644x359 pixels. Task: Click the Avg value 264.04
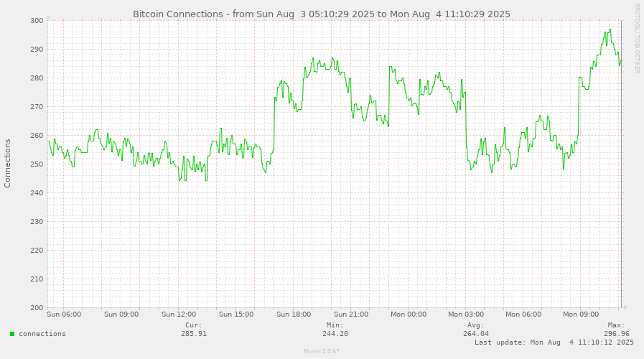476,334
